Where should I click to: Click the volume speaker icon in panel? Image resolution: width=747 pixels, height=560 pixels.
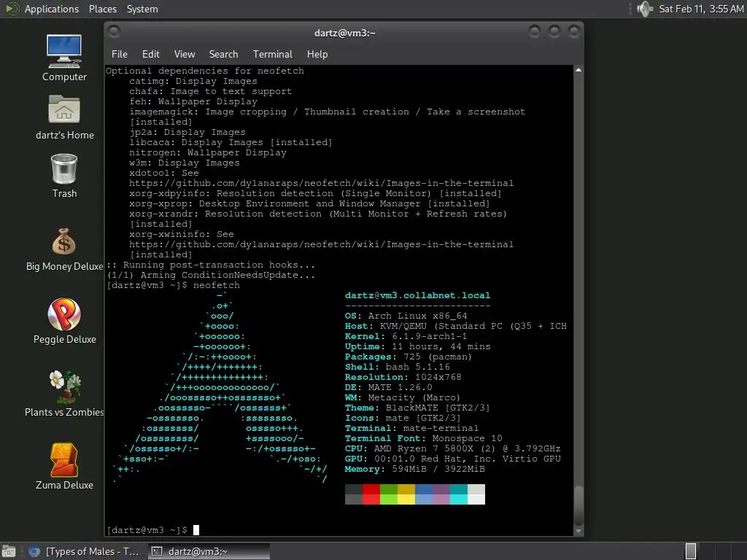pyautogui.click(x=645, y=9)
